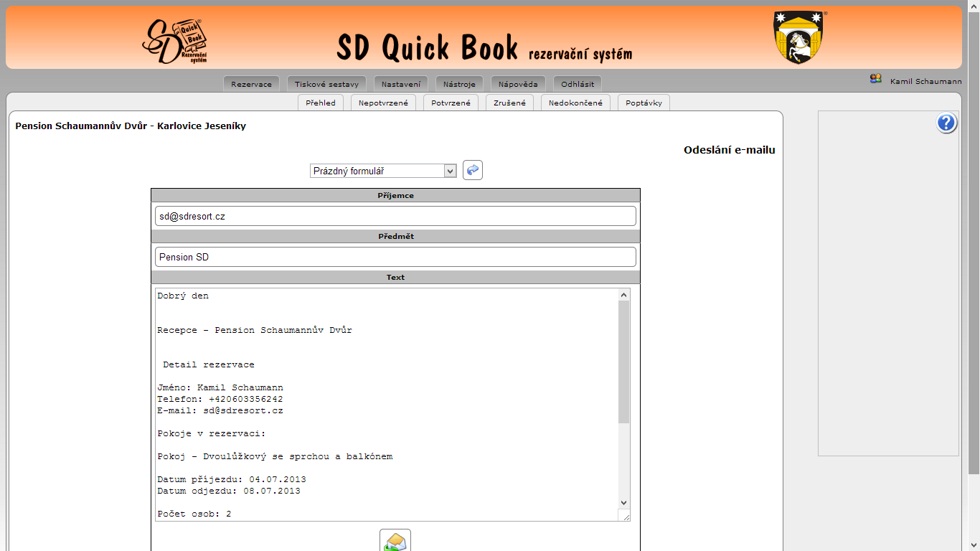Image resolution: width=980 pixels, height=551 pixels.
Task: Click Odhlásit to log out
Action: tap(578, 84)
